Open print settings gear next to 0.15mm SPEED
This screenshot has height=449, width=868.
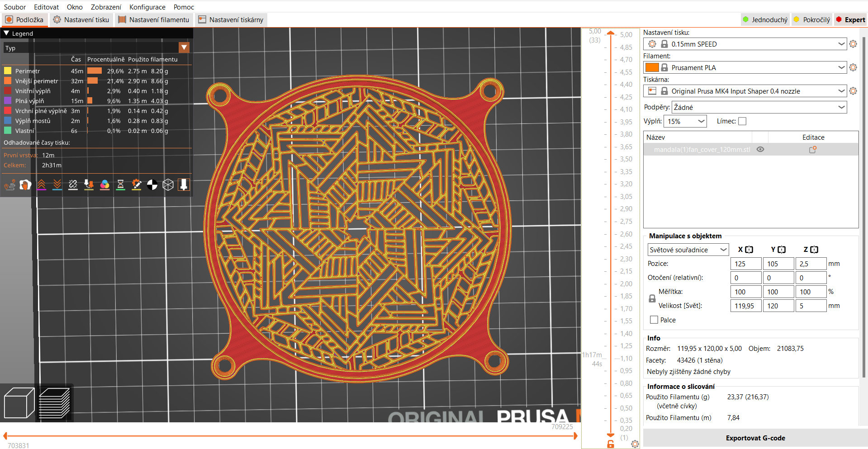(853, 44)
